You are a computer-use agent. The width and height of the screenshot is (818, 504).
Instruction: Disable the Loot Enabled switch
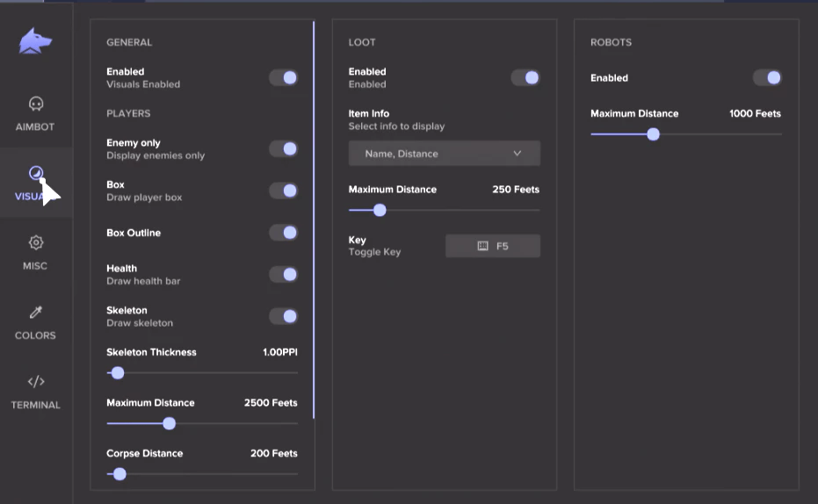pyautogui.click(x=525, y=78)
